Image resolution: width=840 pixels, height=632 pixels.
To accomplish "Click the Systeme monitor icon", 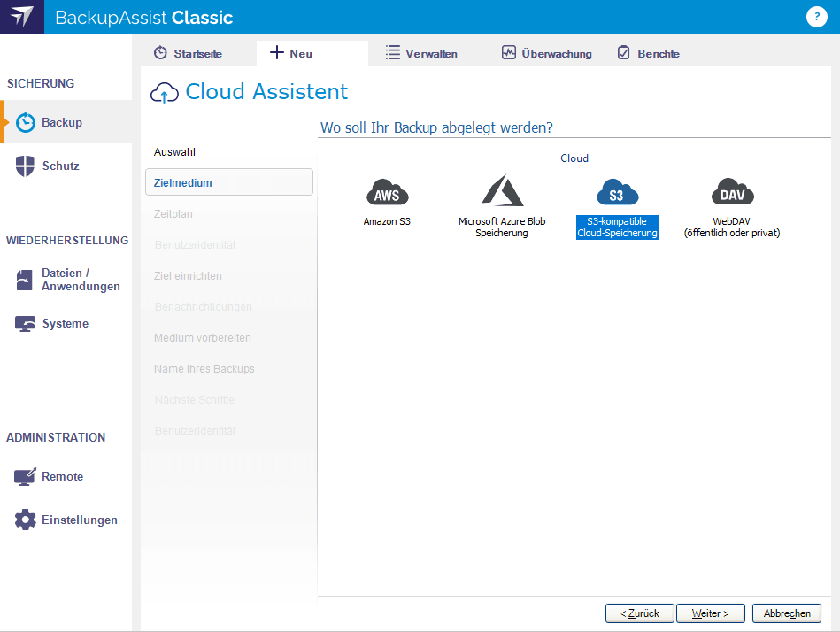I will 25,323.
